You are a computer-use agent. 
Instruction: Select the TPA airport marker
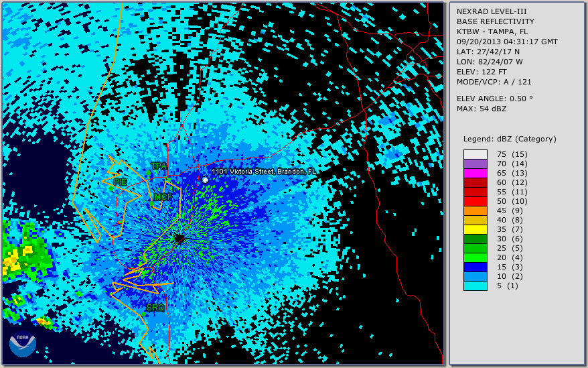[149, 173]
